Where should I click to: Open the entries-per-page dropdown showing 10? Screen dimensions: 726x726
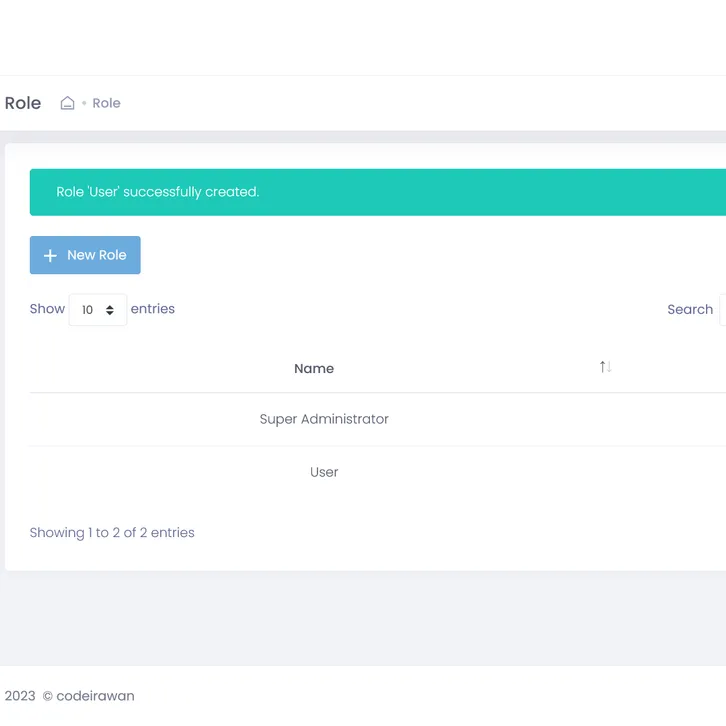click(97, 310)
